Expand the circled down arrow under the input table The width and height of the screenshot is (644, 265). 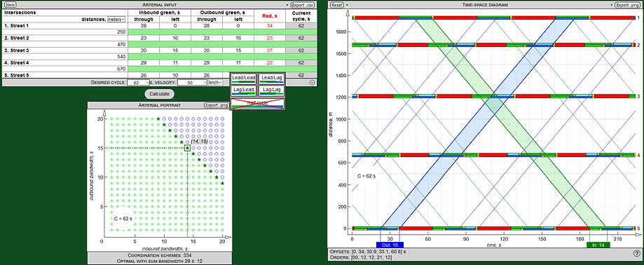coord(312,82)
